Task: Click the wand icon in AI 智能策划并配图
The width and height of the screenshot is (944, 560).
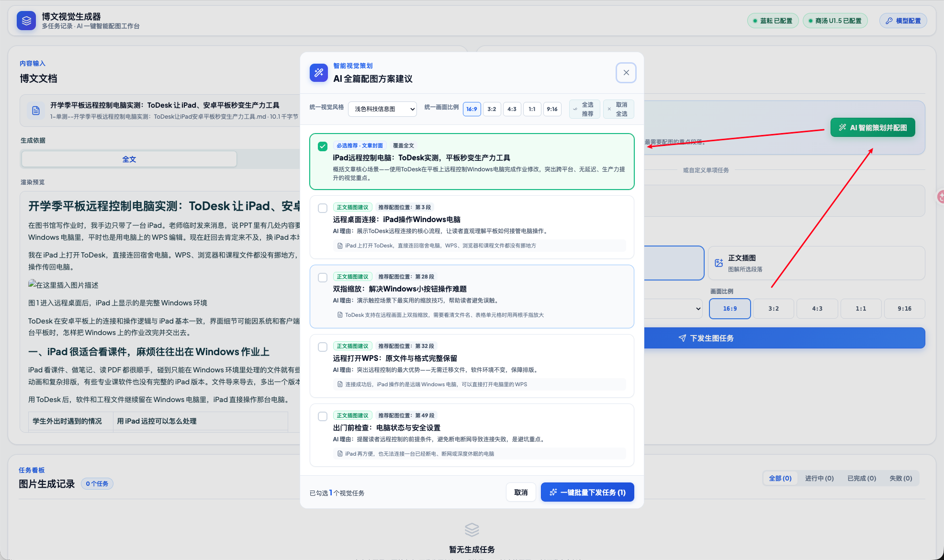Action: click(x=843, y=127)
